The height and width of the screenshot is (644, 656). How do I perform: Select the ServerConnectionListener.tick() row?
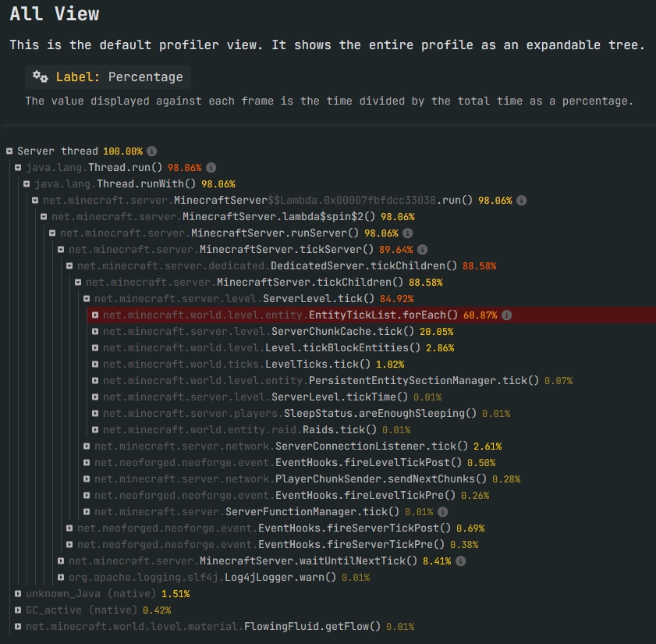(x=371, y=447)
